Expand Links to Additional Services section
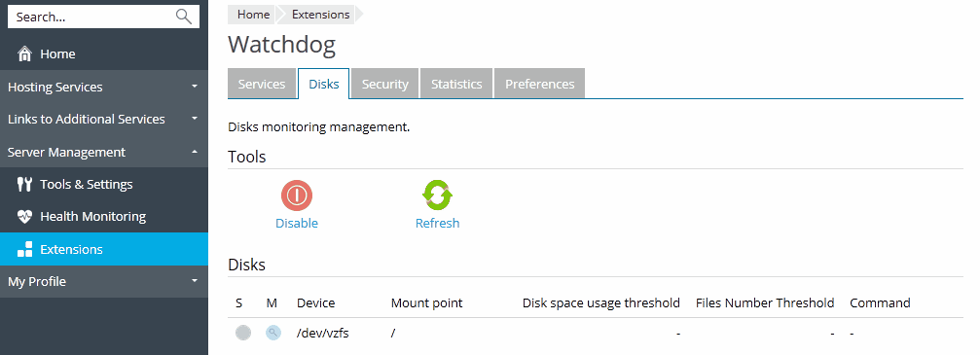The image size is (980, 355). (104, 119)
